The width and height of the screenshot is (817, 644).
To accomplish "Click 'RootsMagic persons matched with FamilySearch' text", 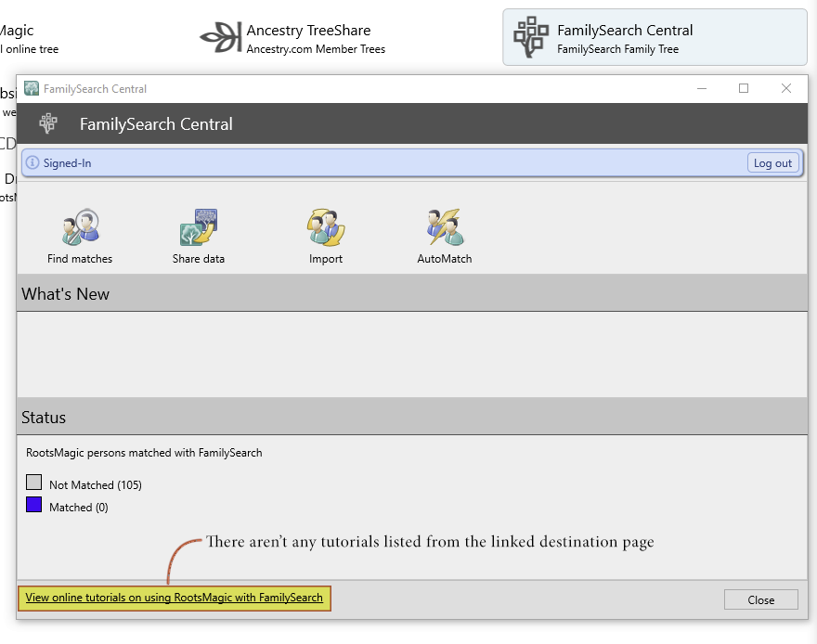I will pyautogui.click(x=144, y=453).
